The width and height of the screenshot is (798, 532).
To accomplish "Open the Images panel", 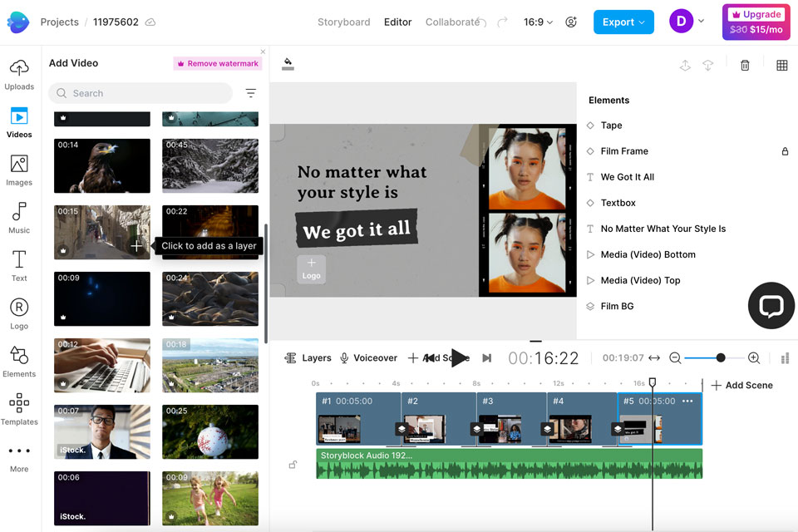I will (19, 170).
